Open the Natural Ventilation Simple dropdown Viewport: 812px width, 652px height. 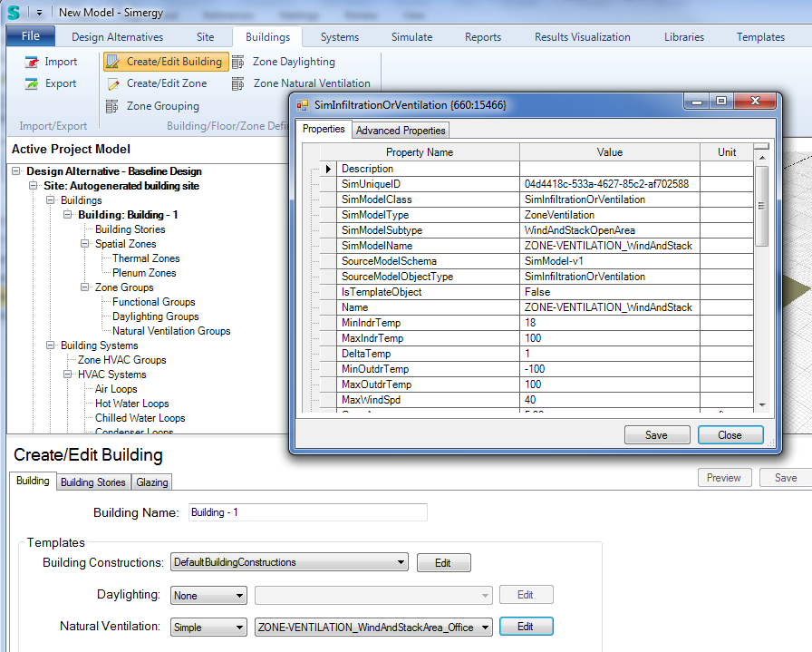click(208, 628)
